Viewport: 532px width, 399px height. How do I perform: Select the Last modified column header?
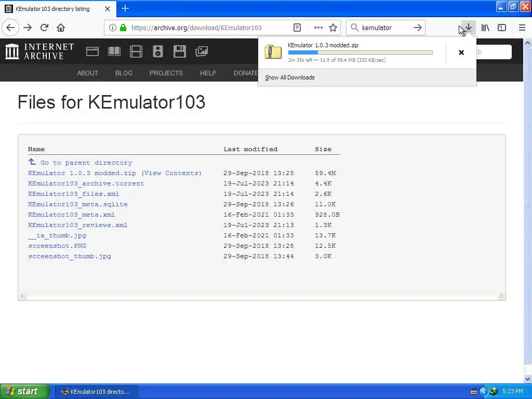pyautogui.click(x=250, y=149)
